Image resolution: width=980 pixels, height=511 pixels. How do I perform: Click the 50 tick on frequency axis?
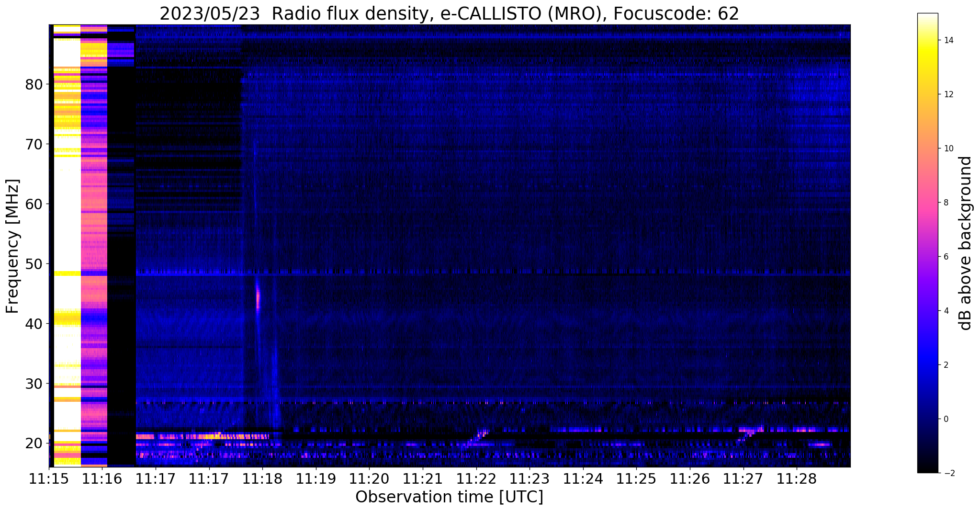[x=34, y=264]
